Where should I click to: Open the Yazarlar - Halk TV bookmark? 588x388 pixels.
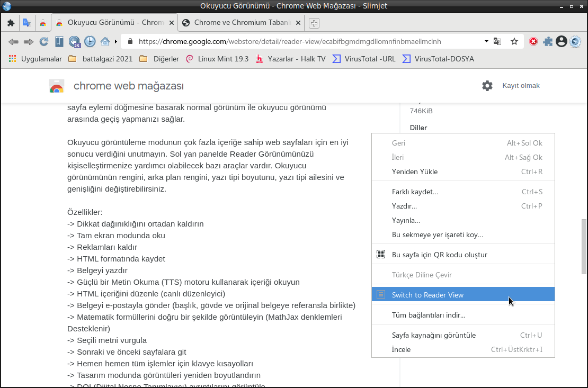coord(291,59)
